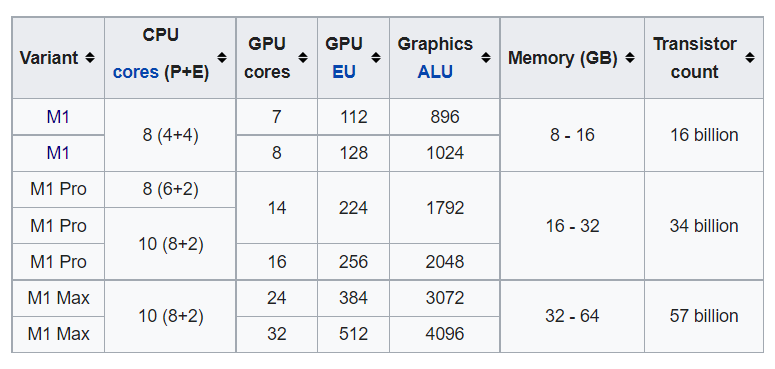775x369 pixels.
Task: Sort by CPU cores column arrows
Action: (x=222, y=58)
